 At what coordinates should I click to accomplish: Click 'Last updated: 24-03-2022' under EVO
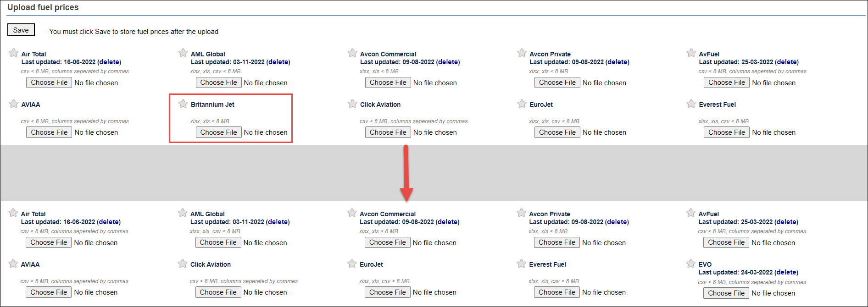tap(735, 272)
